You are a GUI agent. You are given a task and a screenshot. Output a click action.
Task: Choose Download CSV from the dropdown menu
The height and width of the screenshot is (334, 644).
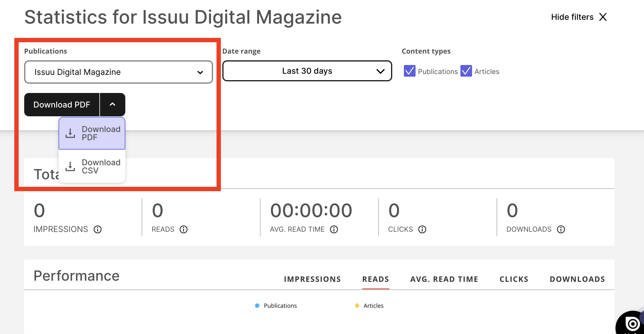(x=92, y=166)
